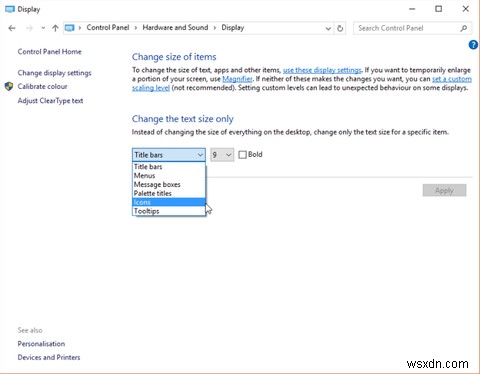This screenshot has width=480, height=374.
Task: Click breadcrumb chevron before Control Panel
Action: point(80,28)
